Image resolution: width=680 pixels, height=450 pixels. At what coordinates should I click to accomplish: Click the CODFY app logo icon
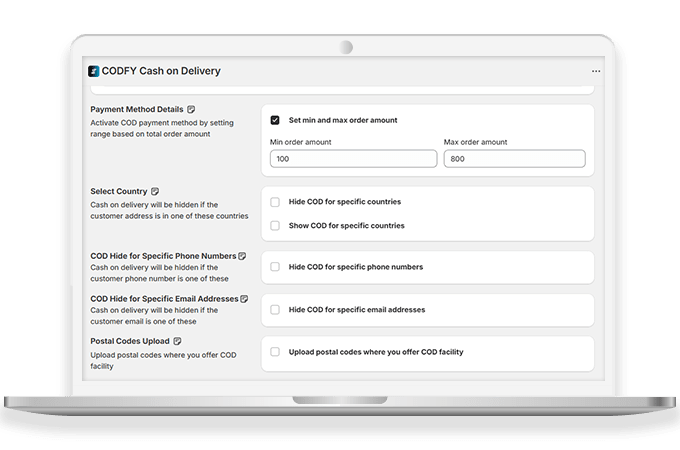point(94,71)
